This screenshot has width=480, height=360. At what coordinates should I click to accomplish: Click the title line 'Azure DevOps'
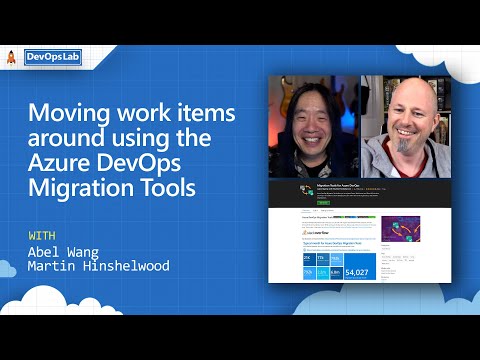(104, 163)
